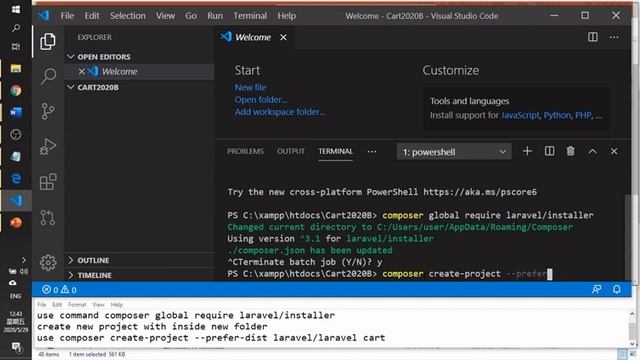Screen dimensions: 640x360
Task: Select the powershell terminal dropdown
Action: click(454, 152)
